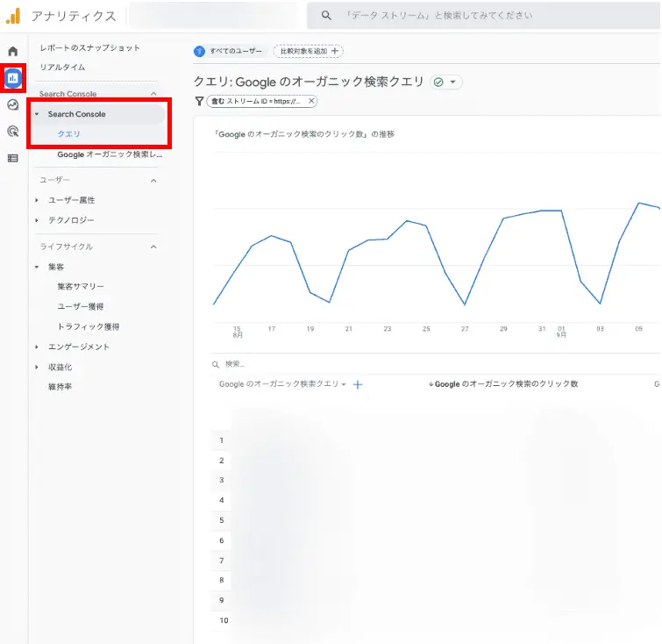This screenshot has width=662, height=644.
Task: Collapse the 集客 tree item
Action: click(37, 267)
